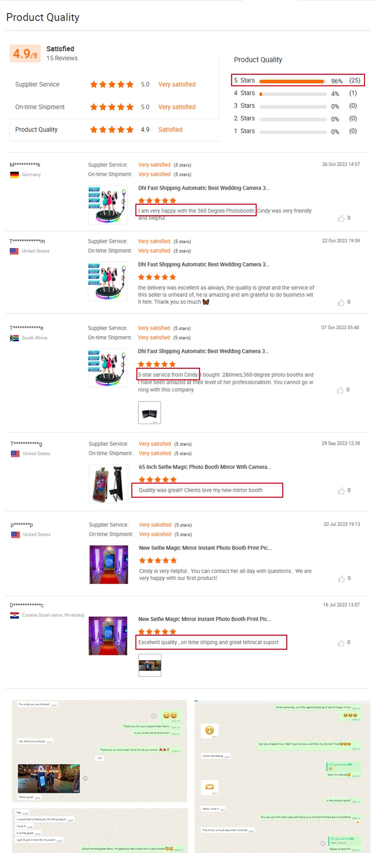
Task: Like the Germany reviewer's thumbs-up icon
Action: [341, 218]
